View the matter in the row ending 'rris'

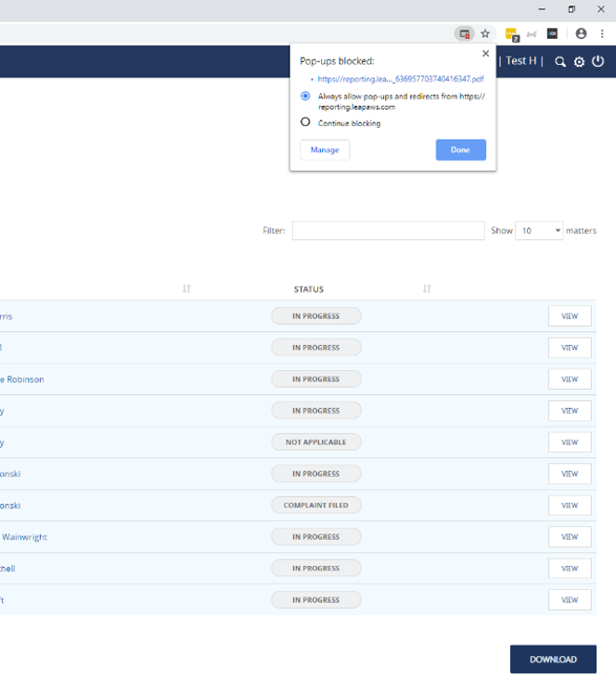(570, 316)
